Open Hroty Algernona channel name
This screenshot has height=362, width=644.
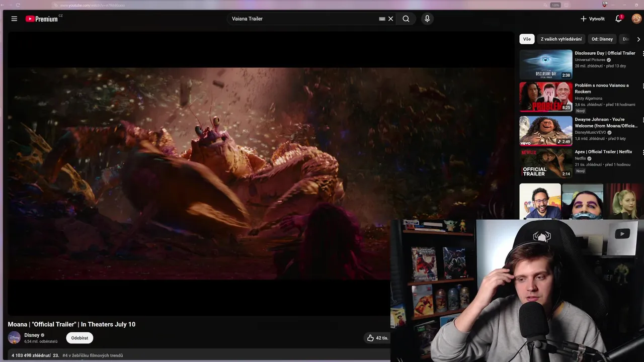coord(588,99)
